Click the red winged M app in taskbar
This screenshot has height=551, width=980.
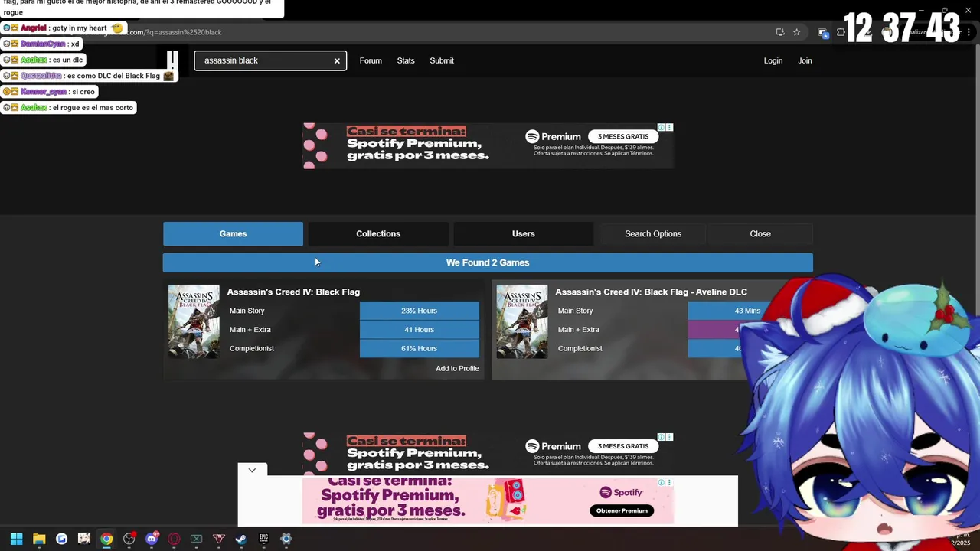coord(219,539)
